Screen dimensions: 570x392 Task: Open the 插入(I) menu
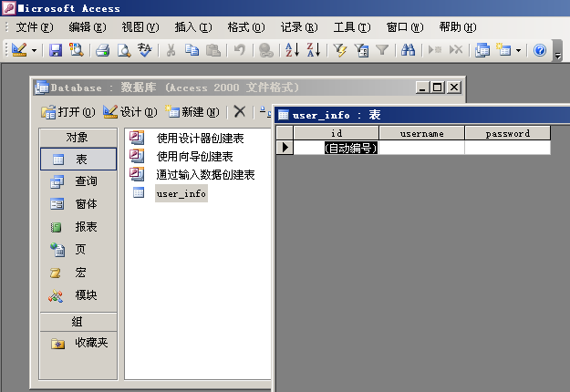[193, 27]
